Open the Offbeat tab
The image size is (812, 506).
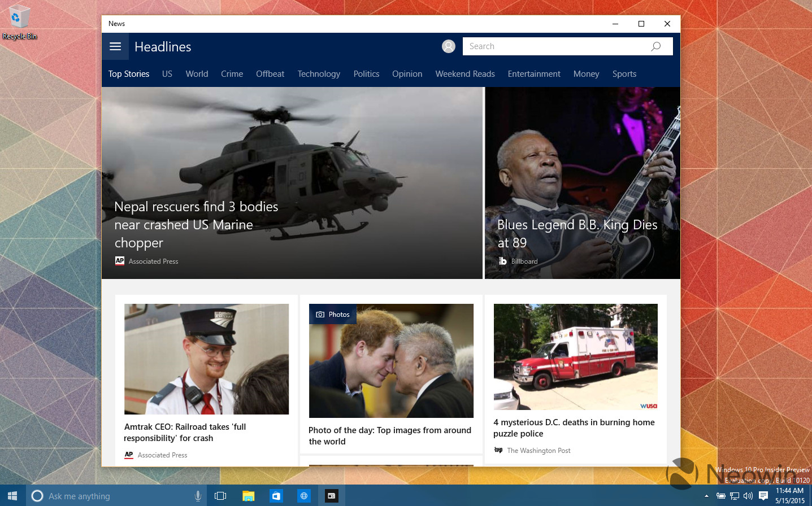[x=270, y=74]
